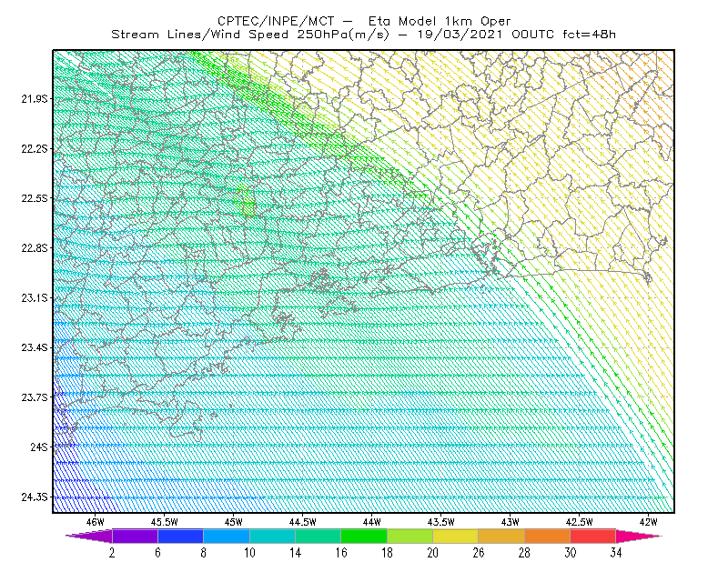Click the 44W longitude axis label

(x=372, y=522)
